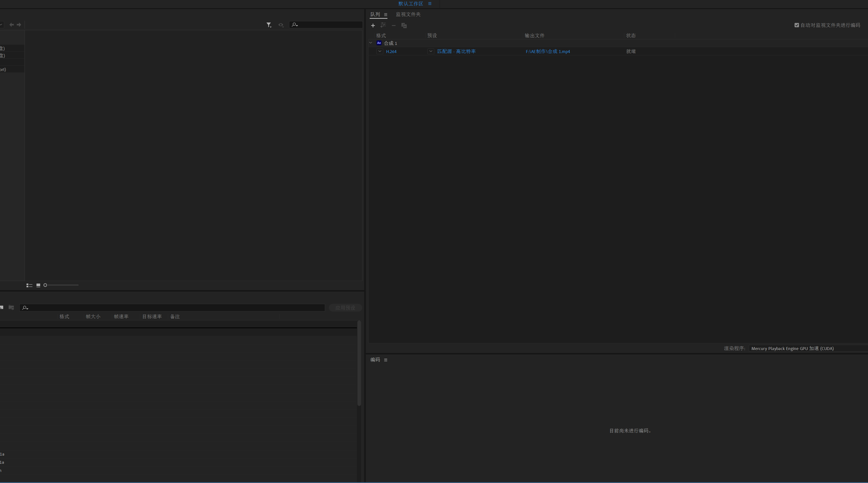Screen dimensions: 868x483
Task: Open the eye view-options icon in media browser
Action: click(281, 25)
